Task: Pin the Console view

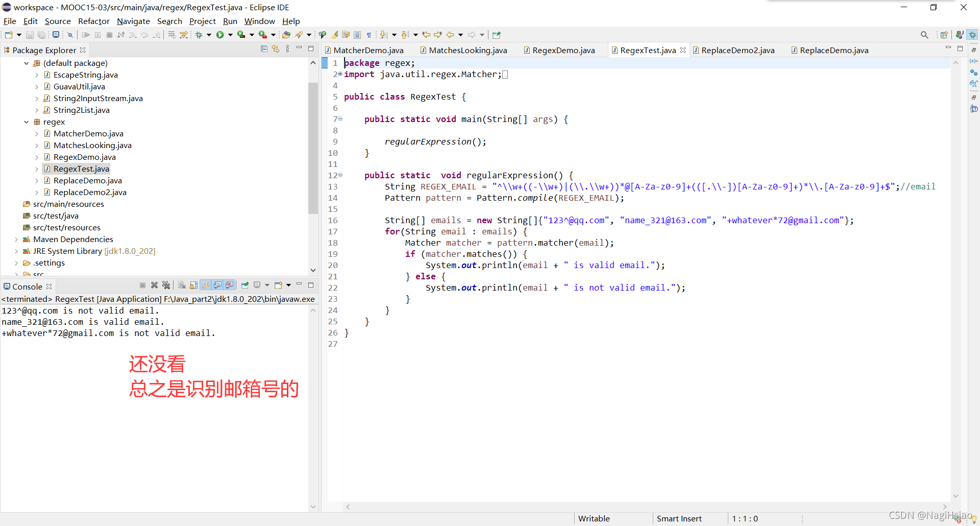Action: click(x=245, y=285)
